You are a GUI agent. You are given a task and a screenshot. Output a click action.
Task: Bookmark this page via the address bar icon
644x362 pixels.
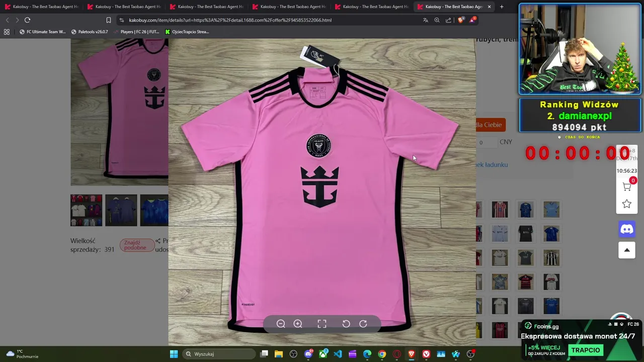(x=109, y=20)
